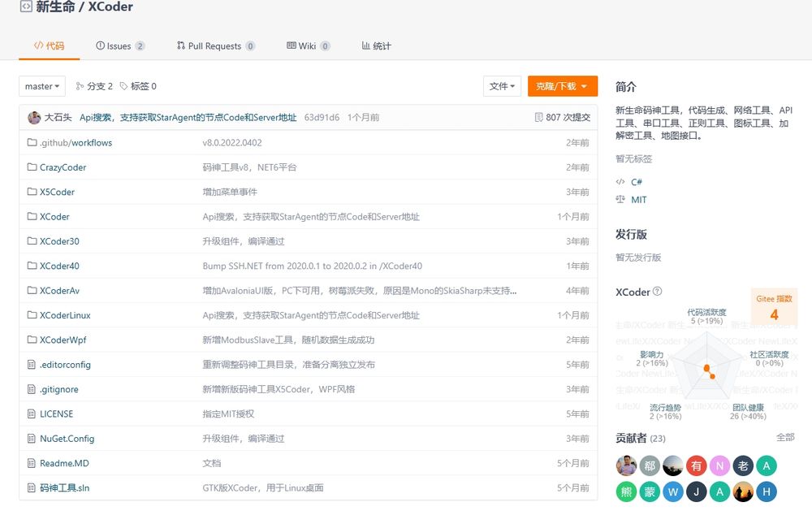Click the Gitee 指数 score badge
The image size is (812, 511).
coord(774,307)
